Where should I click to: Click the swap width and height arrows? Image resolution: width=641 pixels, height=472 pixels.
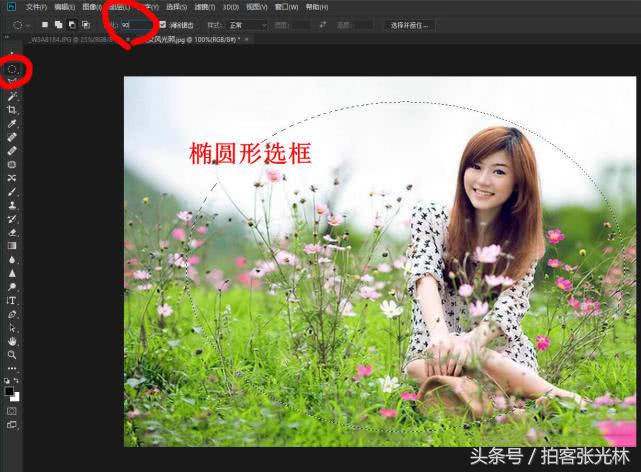323,25
